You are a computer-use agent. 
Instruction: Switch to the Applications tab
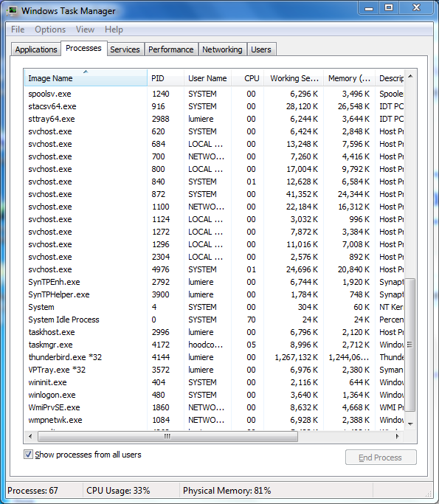[36, 49]
